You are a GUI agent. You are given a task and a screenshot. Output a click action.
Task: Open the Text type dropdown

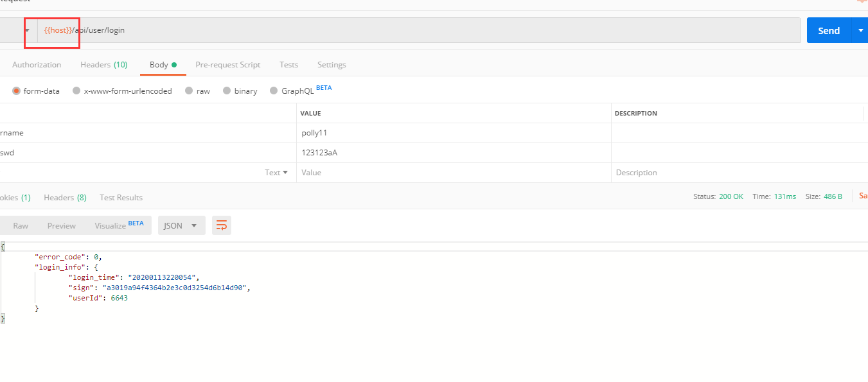pyautogui.click(x=276, y=173)
